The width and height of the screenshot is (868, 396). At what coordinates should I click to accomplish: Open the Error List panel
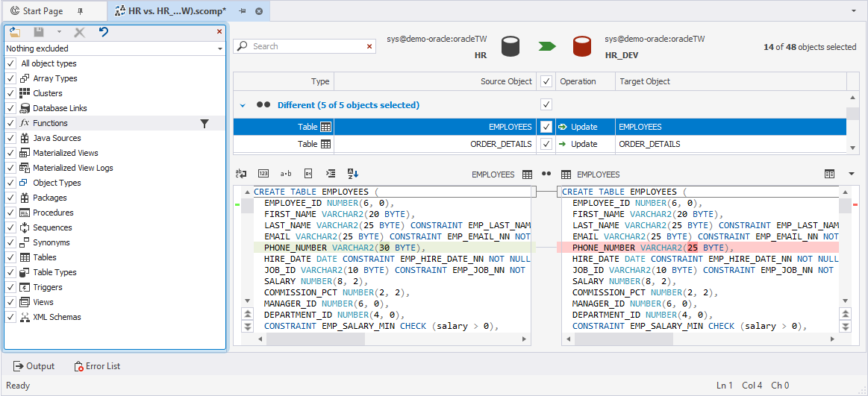pos(97,366)
